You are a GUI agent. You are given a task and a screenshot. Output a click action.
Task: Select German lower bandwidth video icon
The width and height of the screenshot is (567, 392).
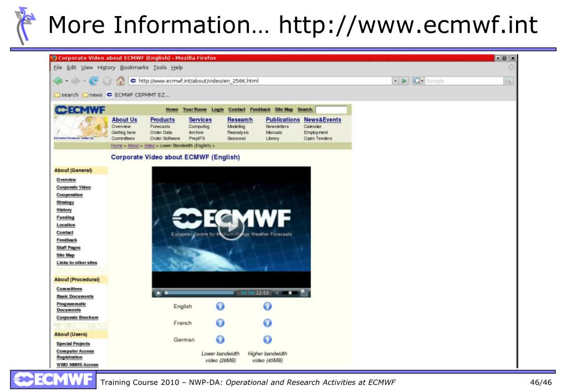[x=220, y=339]
